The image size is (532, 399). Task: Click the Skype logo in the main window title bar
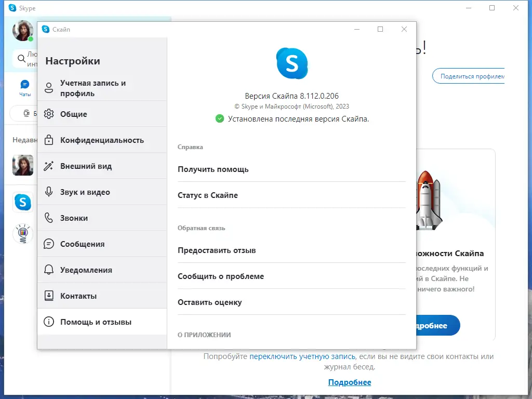point(12,8)
